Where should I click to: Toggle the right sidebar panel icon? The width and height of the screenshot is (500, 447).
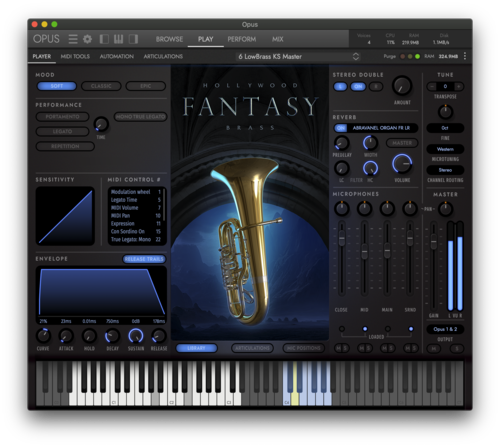[x=133, y=39]
